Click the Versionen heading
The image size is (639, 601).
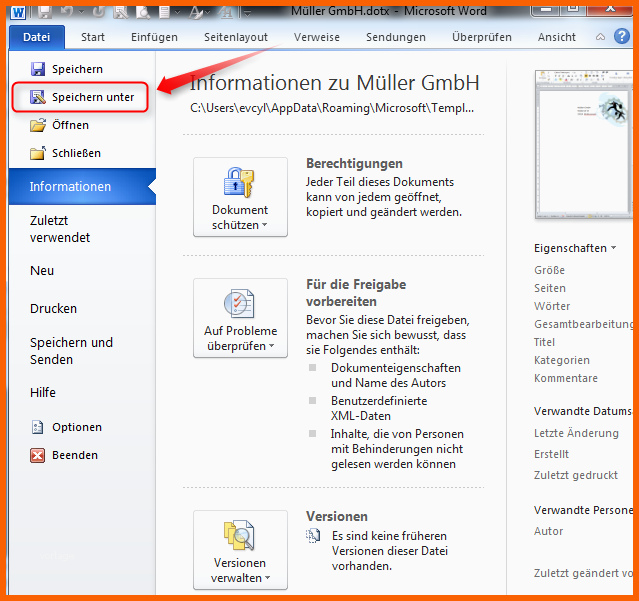click(337, 516)
